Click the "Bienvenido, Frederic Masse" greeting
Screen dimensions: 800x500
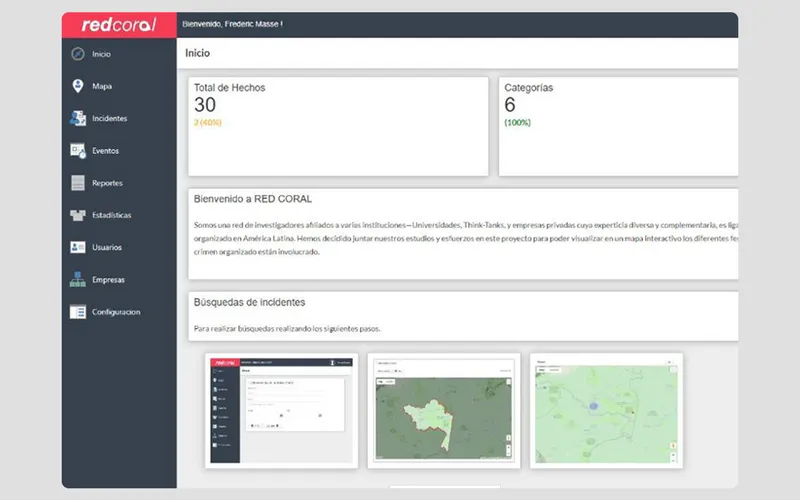click(x=233, y=24)
